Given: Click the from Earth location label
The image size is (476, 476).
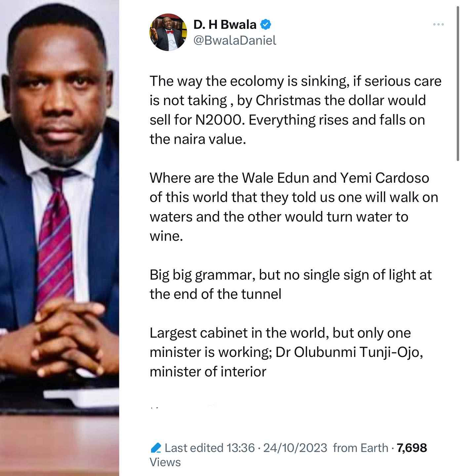Looking at the screenshot, I should pyautogui.click(x=361, y=448).
